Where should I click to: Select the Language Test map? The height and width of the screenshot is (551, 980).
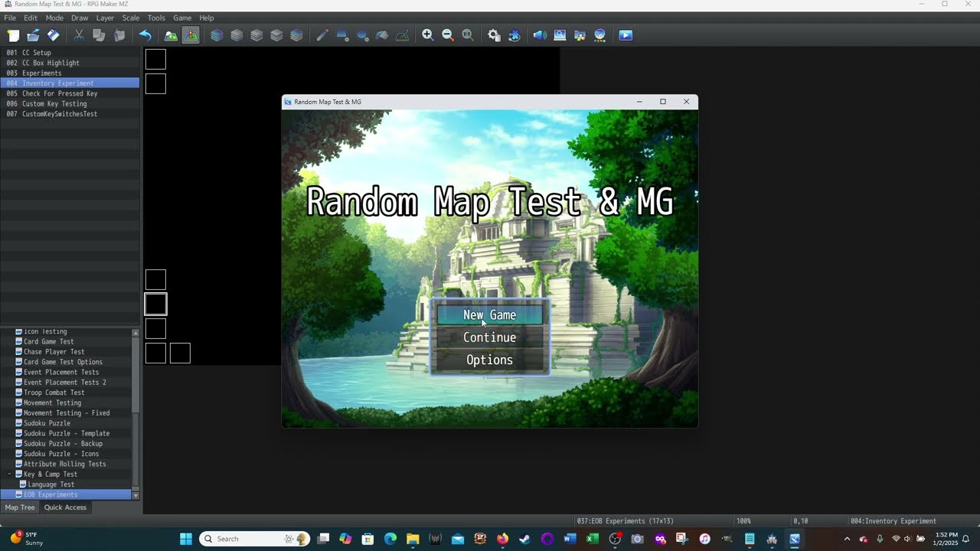point(51,484)
